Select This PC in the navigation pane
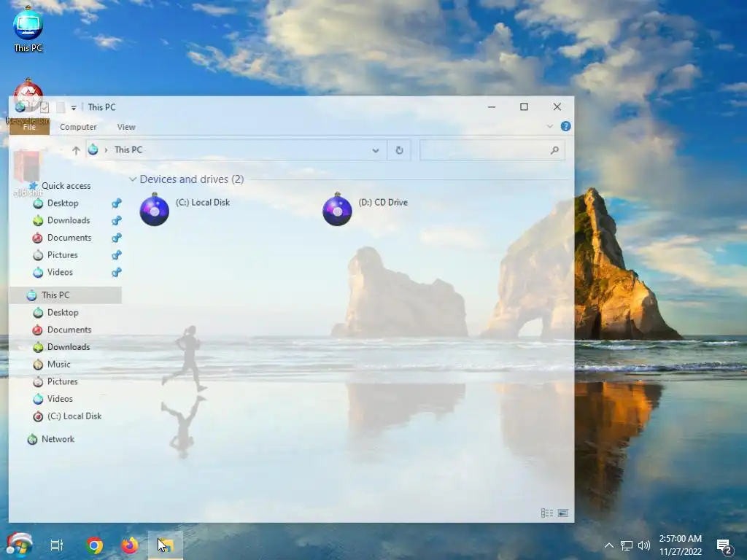 pyautogui.click(x=66, y=295)
